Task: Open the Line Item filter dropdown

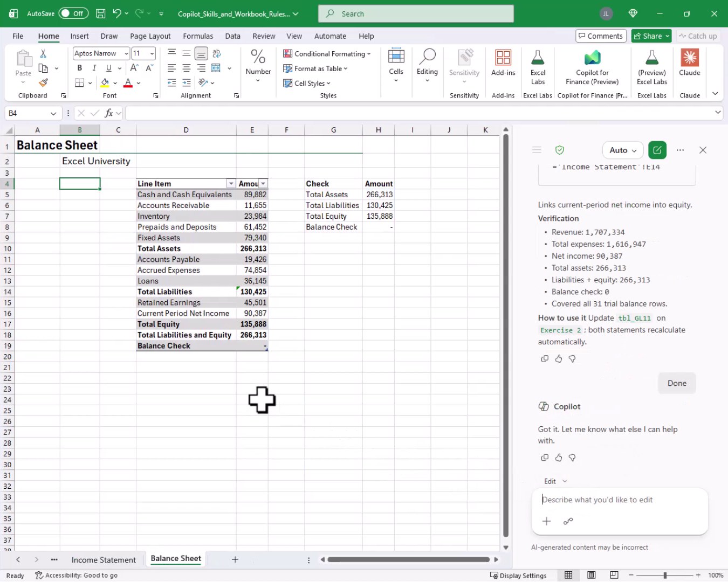Action: click(x=231, y=184)
